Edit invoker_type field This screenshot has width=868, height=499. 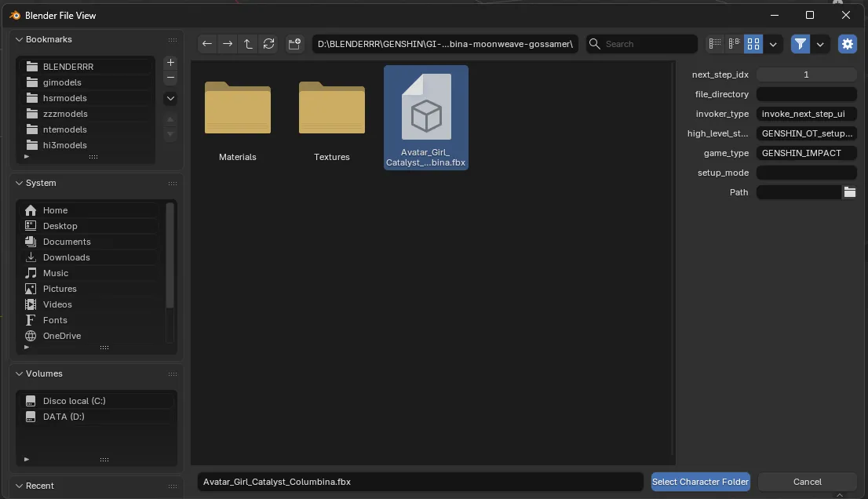[x=806, y=114]
